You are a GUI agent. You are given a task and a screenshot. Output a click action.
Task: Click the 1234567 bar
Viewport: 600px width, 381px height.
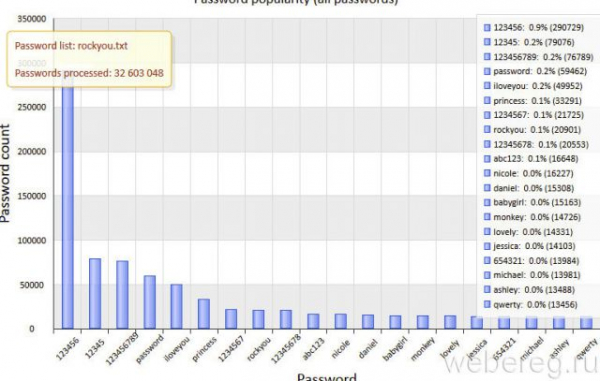[x=231, y=319]
